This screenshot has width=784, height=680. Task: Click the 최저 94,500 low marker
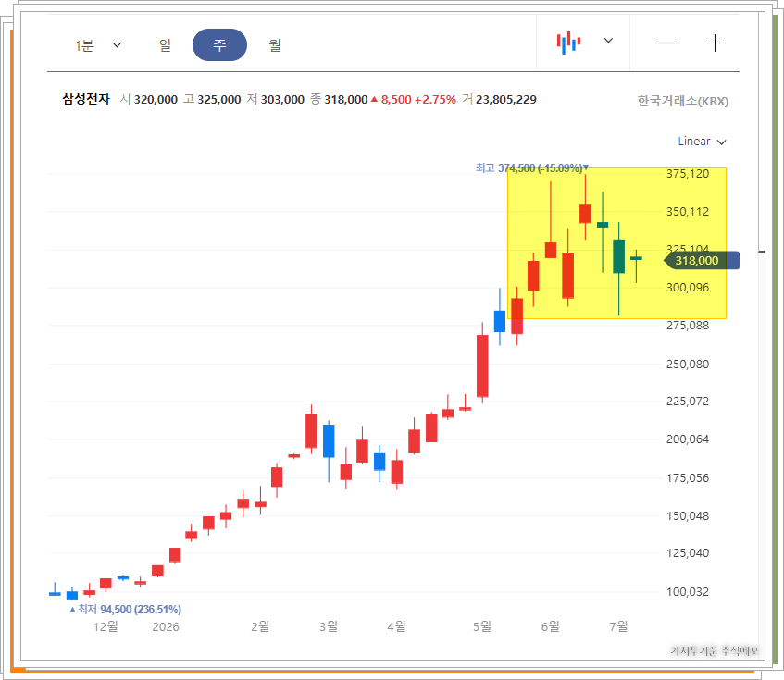[x=125, y=609]
